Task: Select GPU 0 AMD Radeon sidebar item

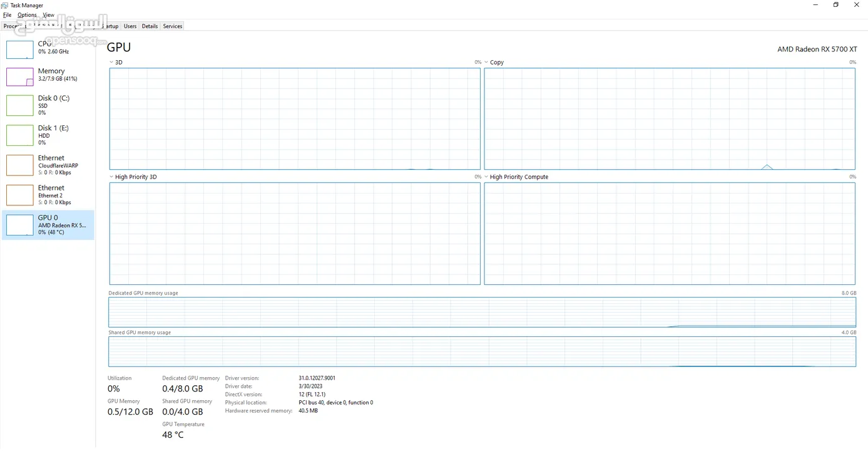Action: tap(48, 225)
